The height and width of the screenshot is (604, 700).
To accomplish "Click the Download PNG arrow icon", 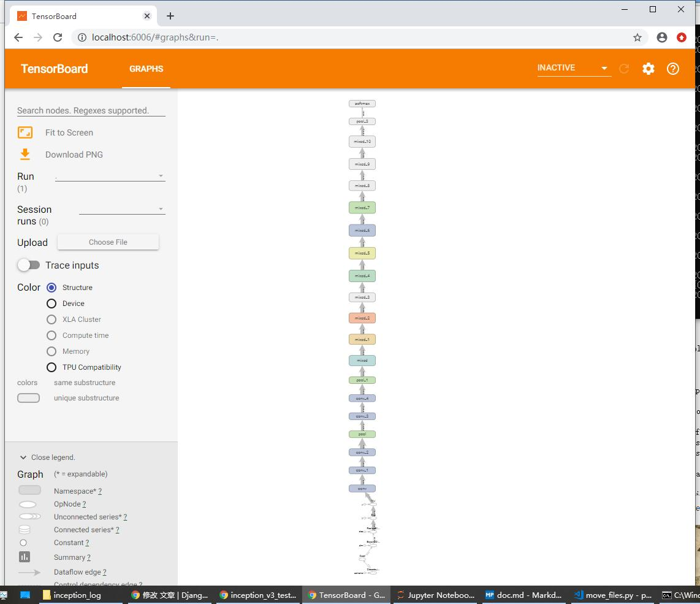I will (25, 155).
